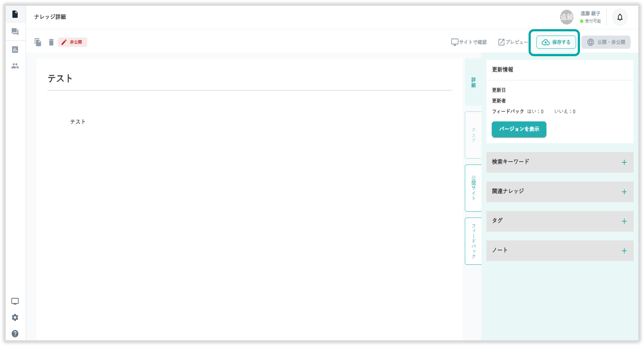Open settings gear in sidebar
This screenshot has width=644, height=346.
coord(15,317)
